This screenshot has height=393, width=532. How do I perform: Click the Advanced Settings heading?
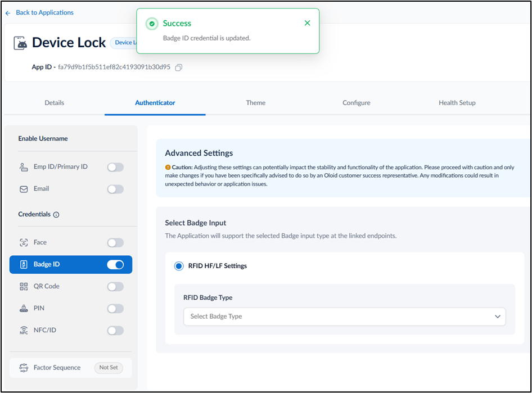[x=199, y=153]
